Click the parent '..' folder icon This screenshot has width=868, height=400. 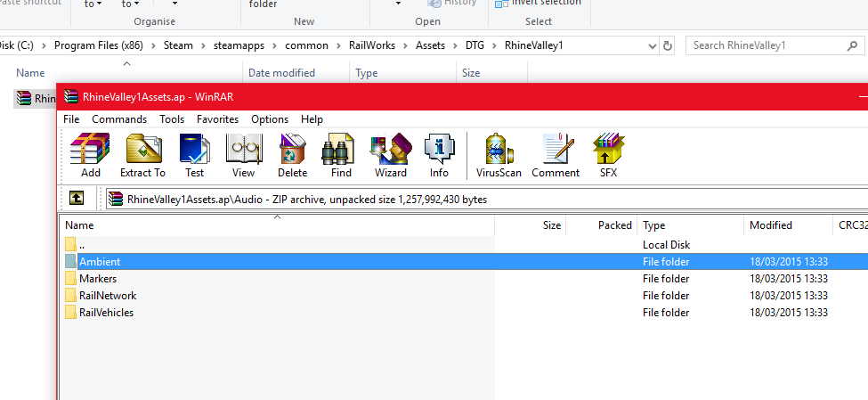pyautogui.click(x=70, y=244)
